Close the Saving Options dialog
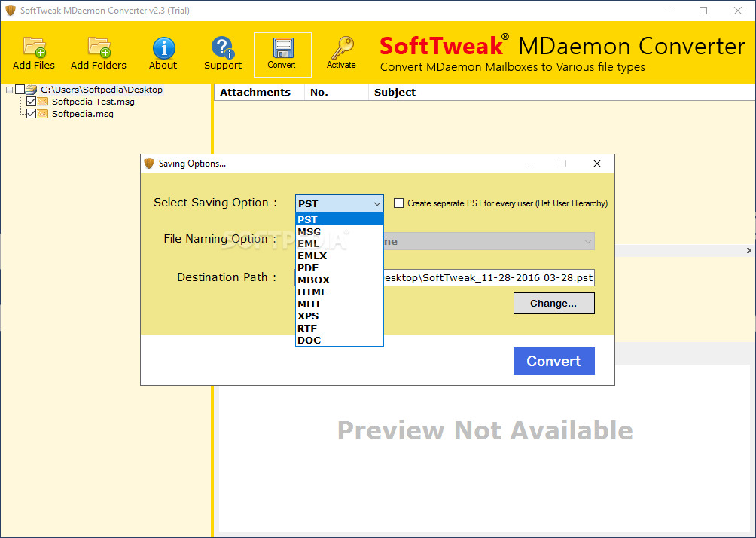The image size is (756, 538). coord(597,164)
